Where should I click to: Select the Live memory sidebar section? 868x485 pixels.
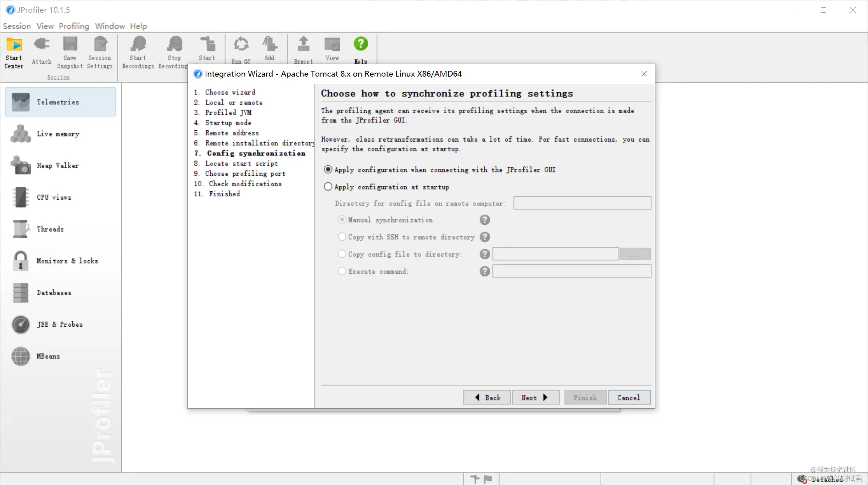[58, 134]
